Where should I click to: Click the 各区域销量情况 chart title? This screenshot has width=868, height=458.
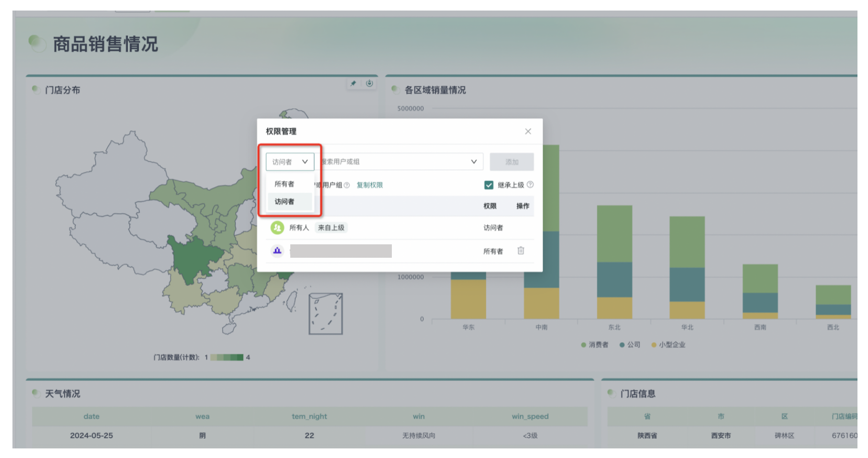tap(435, 90)
